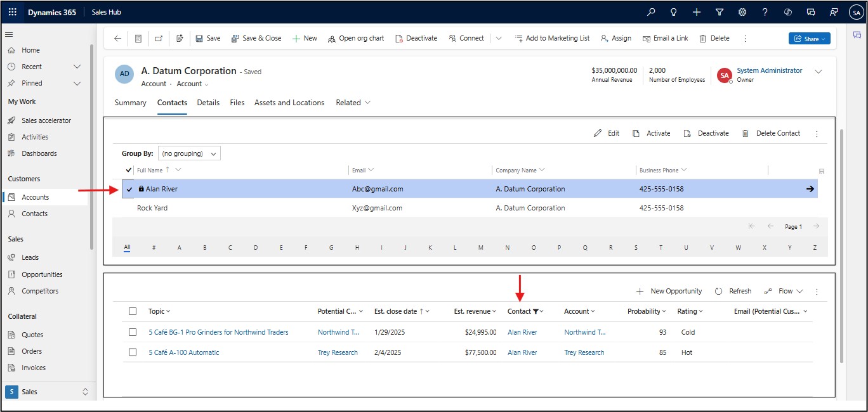This screenshot has width=868, height=412.
Task: Open the Sales area switcher
Action: [47, 392]
